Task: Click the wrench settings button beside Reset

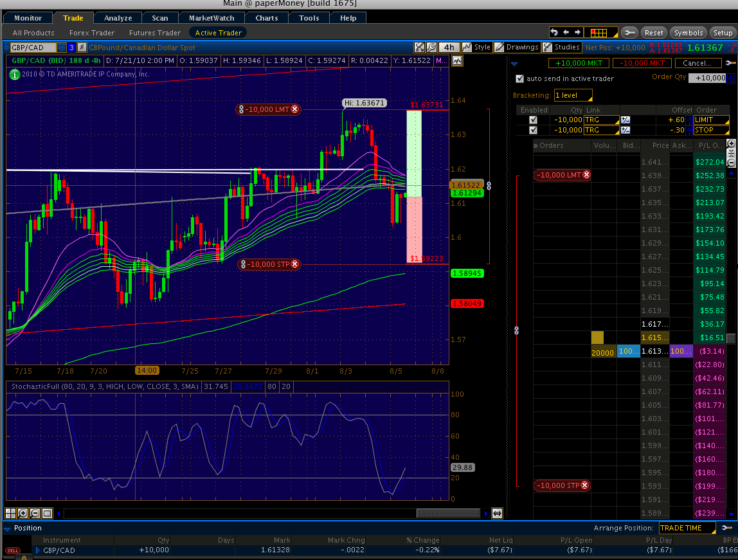Action: coord(629,33)
